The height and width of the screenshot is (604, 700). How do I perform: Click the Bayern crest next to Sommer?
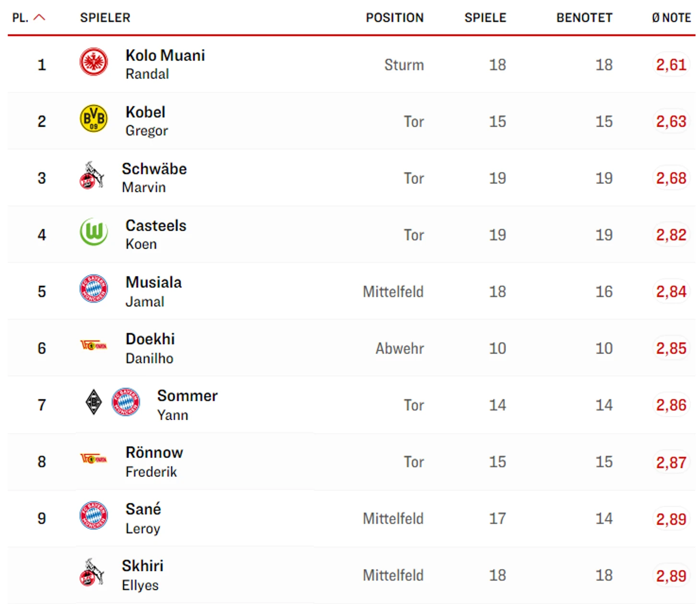tap(126, 402)
